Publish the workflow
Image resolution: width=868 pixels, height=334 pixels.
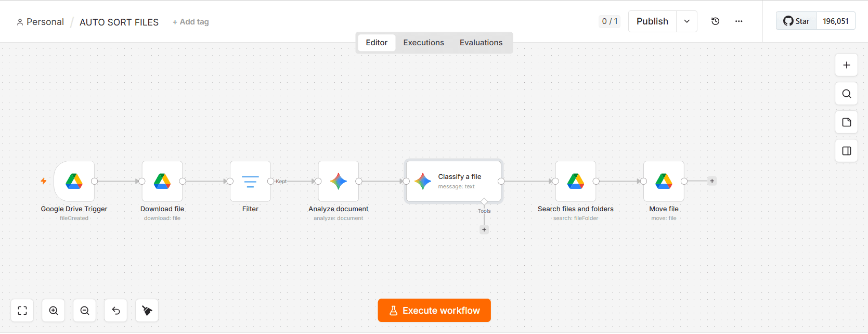point(652,21)
